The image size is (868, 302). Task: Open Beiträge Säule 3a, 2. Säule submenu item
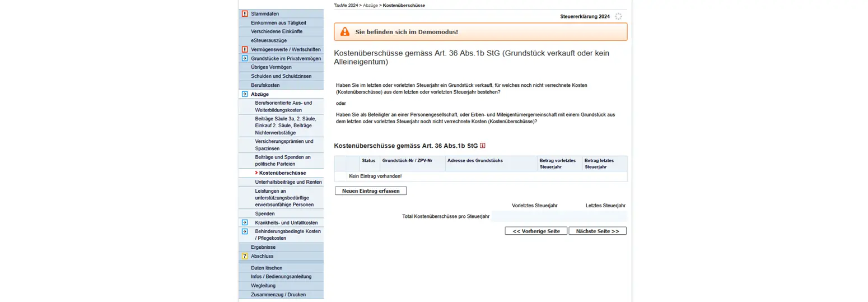pyautogui.click(x=286, y=126)
